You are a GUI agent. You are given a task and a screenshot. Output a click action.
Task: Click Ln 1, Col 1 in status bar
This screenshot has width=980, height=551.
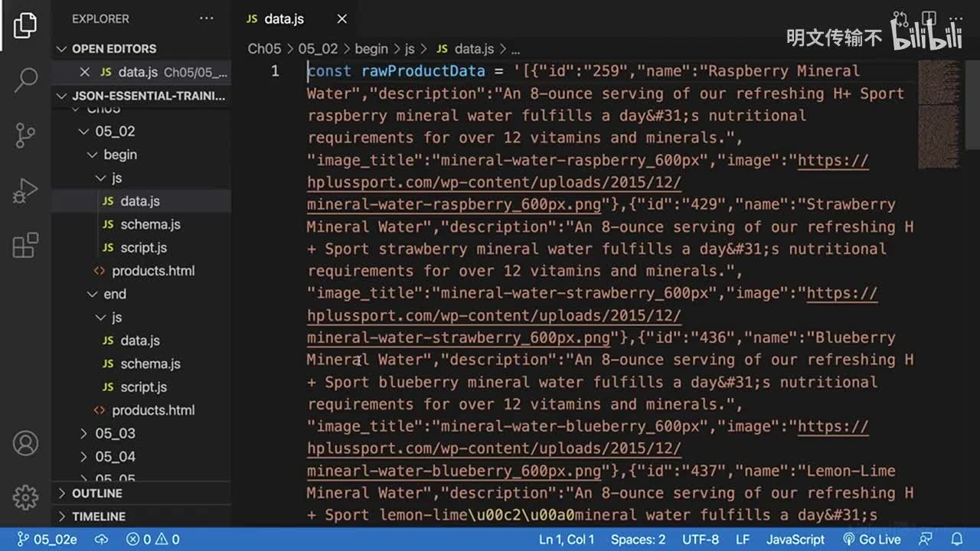[x=567, y=540]
